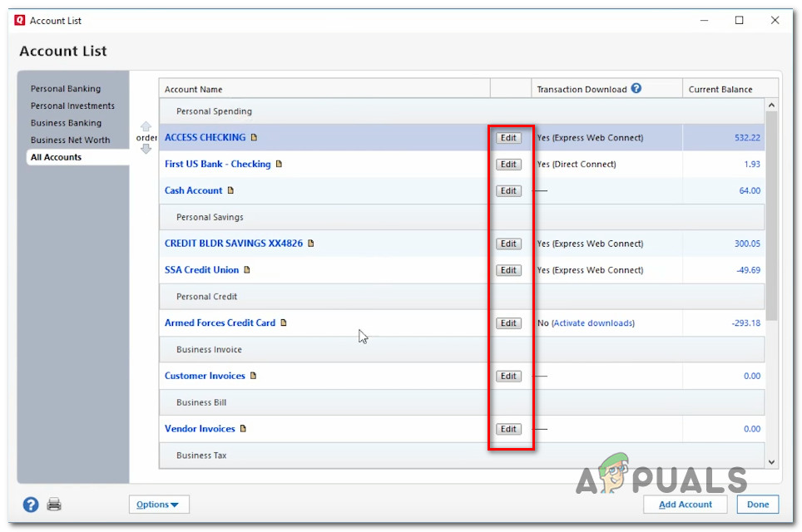The height and width of the screenshot is (532, 802).
Task: Open the Customer Invoices account
Action: click(x=205, y=376)
